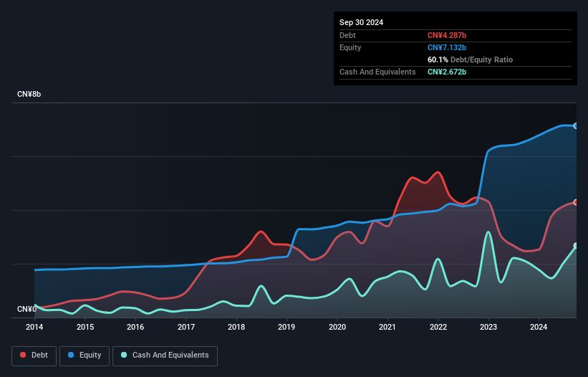The image size is (588, 377).
Task: Select the 2023 x-axis label
Action: 488,328
